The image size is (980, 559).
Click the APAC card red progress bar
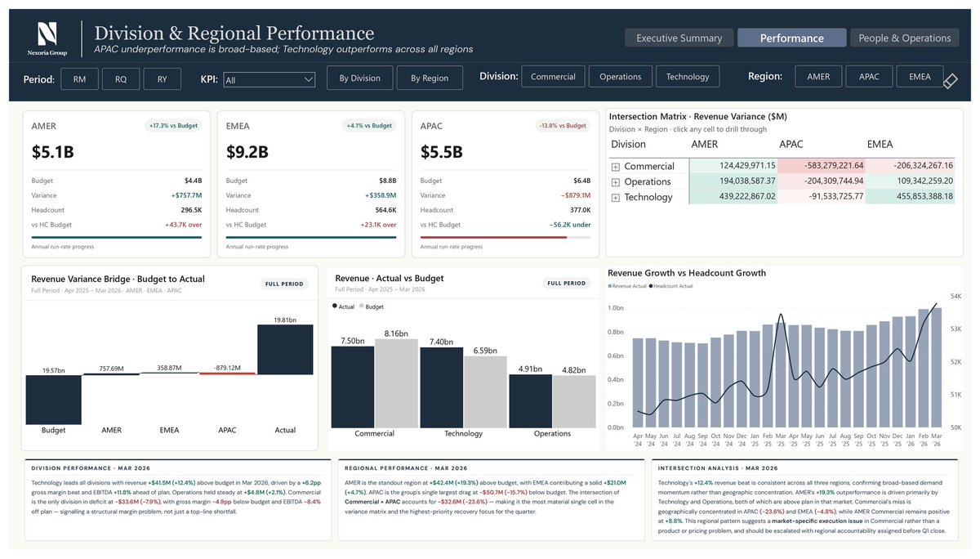point(494,238)
